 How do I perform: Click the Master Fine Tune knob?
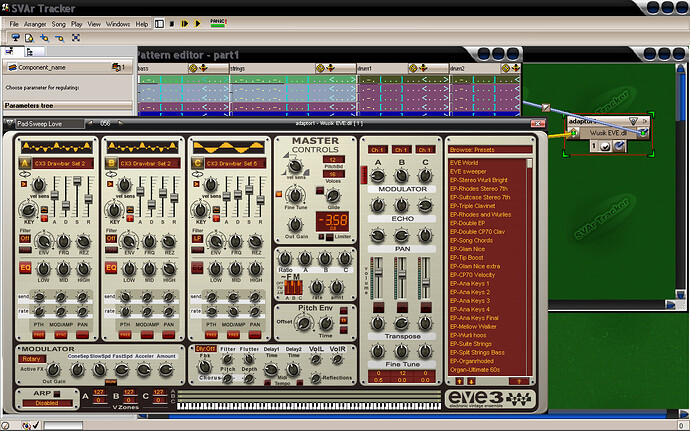tap(295, 194)
